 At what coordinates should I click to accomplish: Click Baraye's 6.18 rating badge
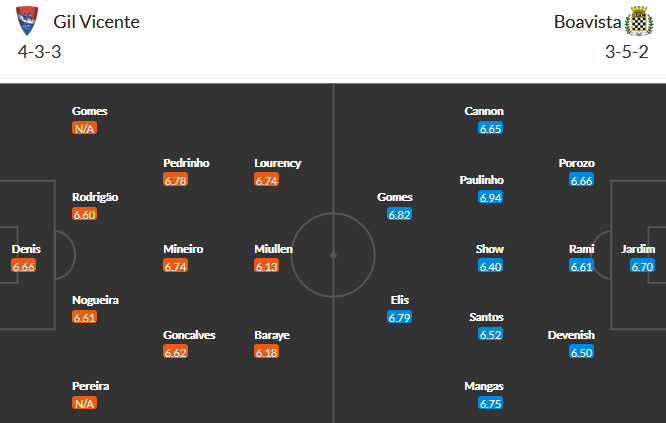pyautogui.click(x=266, y=352)
